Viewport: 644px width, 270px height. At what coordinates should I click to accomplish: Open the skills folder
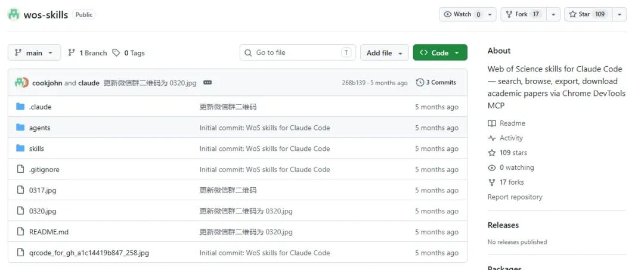coord(36,148)
